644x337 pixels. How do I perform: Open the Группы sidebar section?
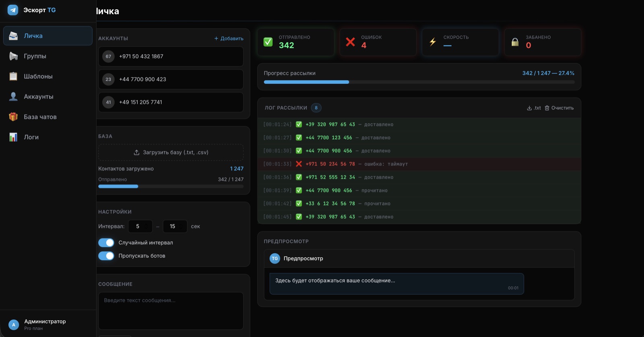[x=48, y=56]
